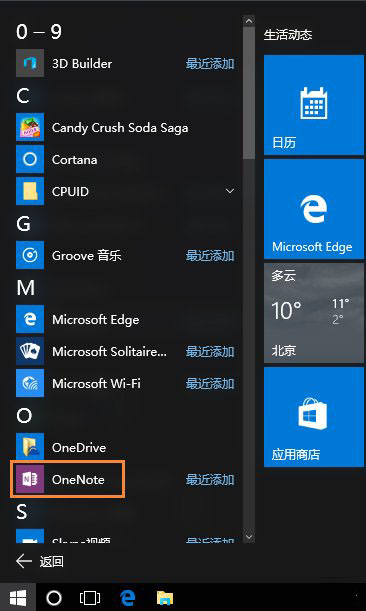
Task: Open the 应用商店 store tile
Action: (x=314, y=417)
